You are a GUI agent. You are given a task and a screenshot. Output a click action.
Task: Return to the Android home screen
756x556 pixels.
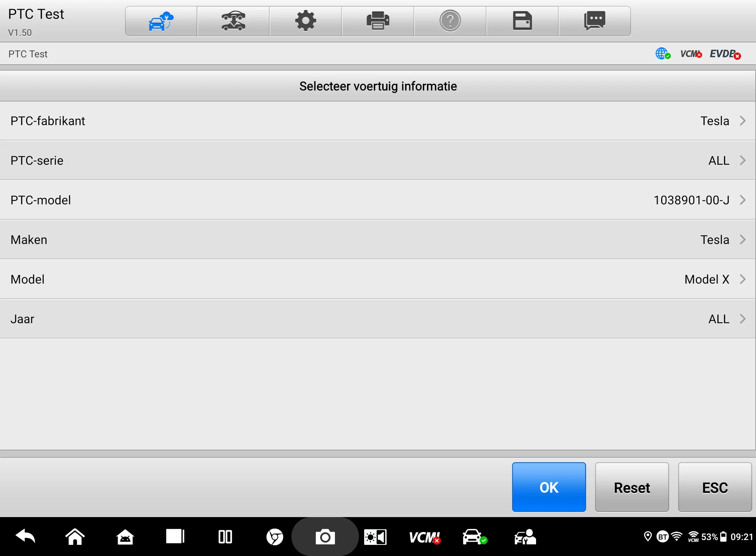click(x=75, y=537)
